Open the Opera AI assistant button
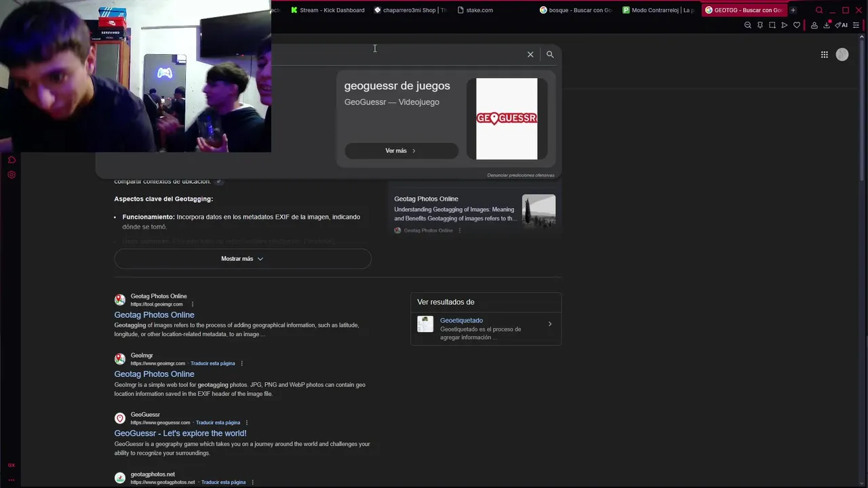This screenshot has width=868, height=488. pyautogui.click(x=842, y=25)
